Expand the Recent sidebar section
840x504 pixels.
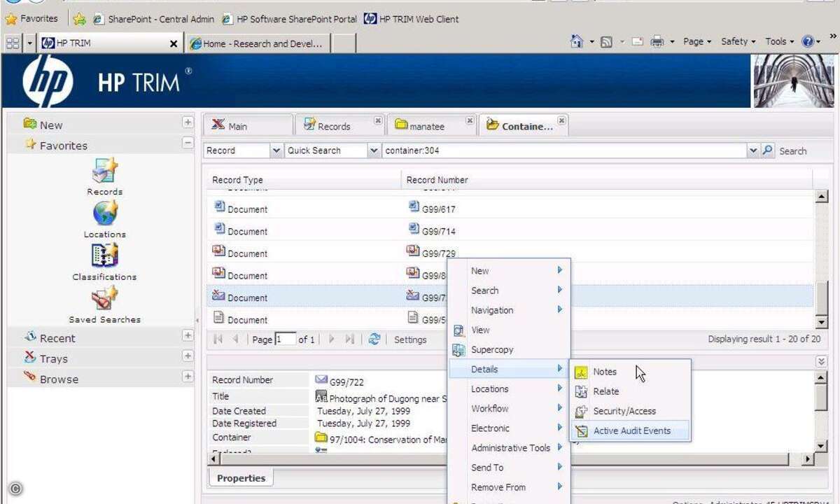click(x=188, y=335)
